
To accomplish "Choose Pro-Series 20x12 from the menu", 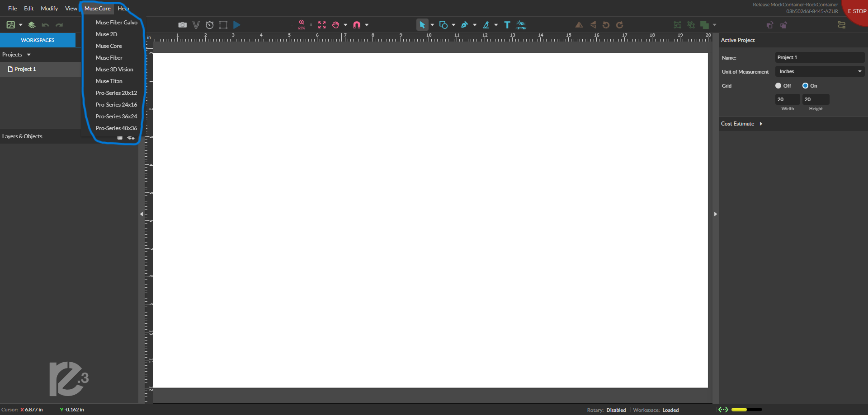I will pyautogui.click(x=116, y=93).
